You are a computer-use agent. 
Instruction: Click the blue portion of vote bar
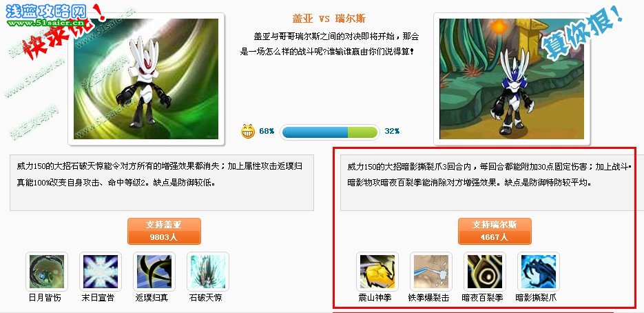(x=315, y=132)
